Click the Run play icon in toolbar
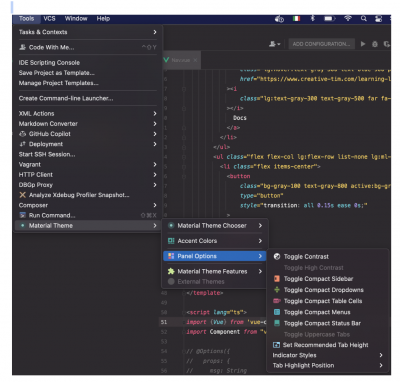This screenshot has width=400, height=382. (363, 44)
